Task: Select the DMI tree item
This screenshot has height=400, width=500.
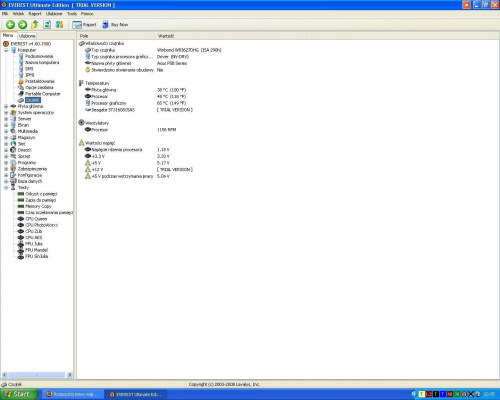Action: [29, 69]
